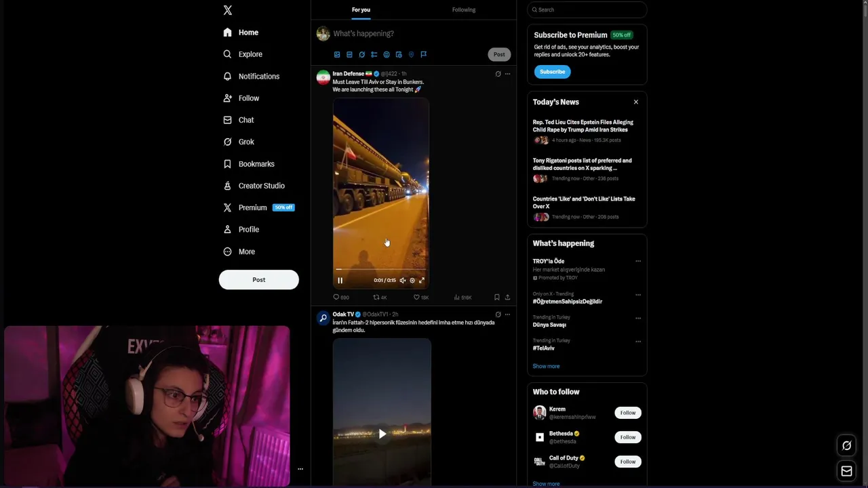
Task: Open options for Dünya Savaşı trend
Action: click(637, 318)
